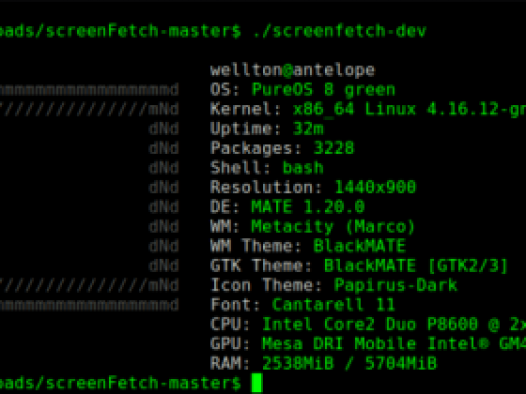Click the ./screenfetch-dev command text
Viewport: 526px width, 394px height.
tap(339, 31)
